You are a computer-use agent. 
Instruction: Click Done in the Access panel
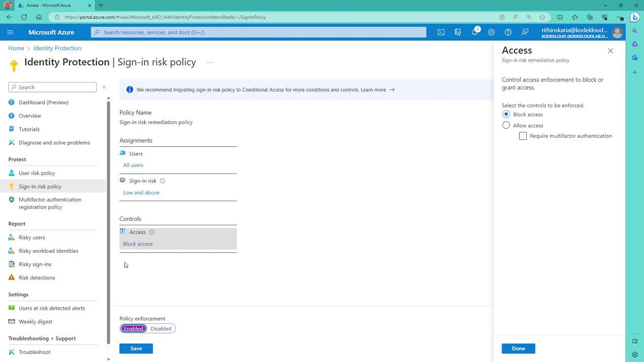(x=518, y=348)
